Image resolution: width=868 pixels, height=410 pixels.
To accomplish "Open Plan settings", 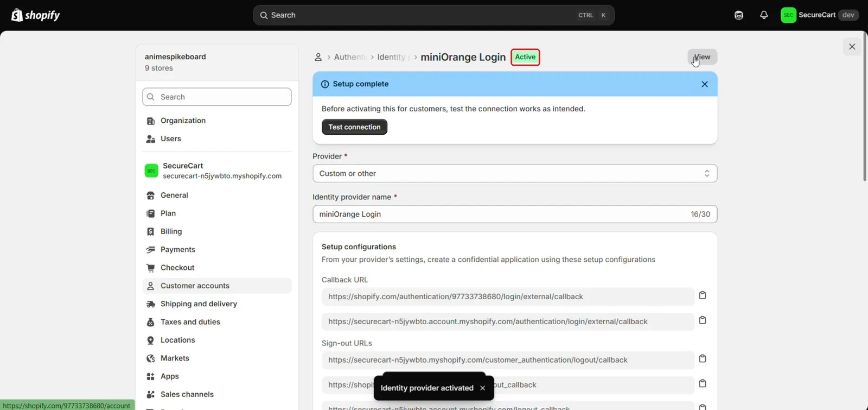I will [x=217, y=213].
